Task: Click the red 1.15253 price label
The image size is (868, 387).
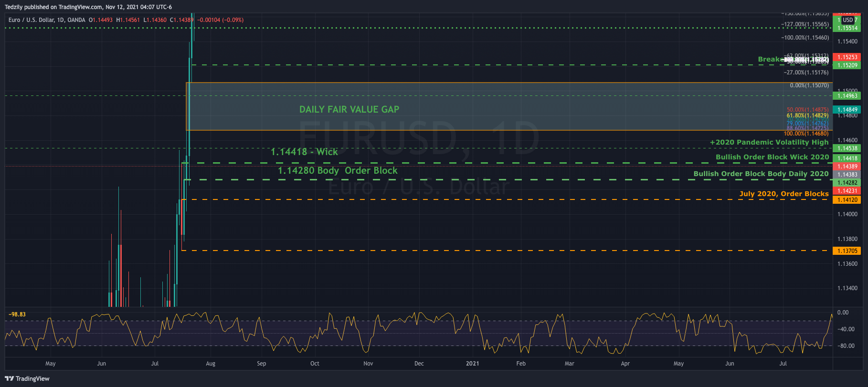Action: [x=847, y=57]
